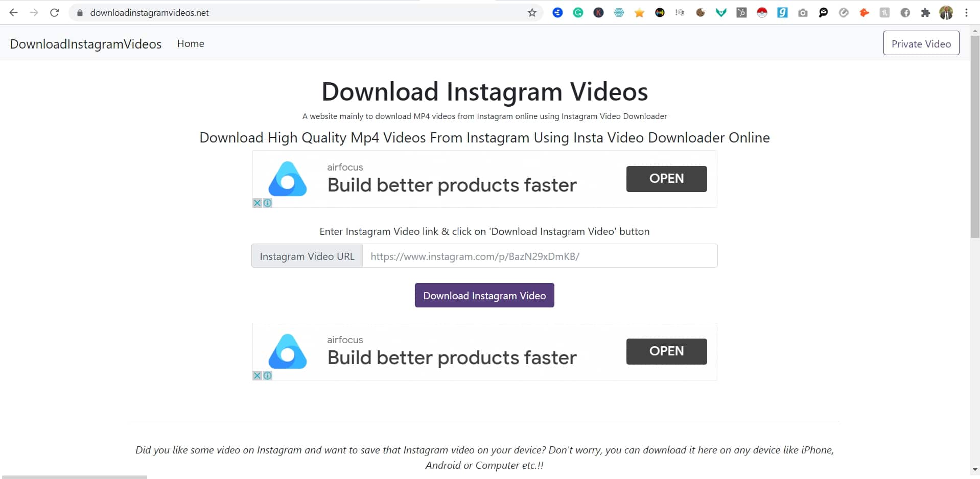Open Chrome three-dot menu
The height and width of the screenshot is (479, 980).
pos(966,13)
